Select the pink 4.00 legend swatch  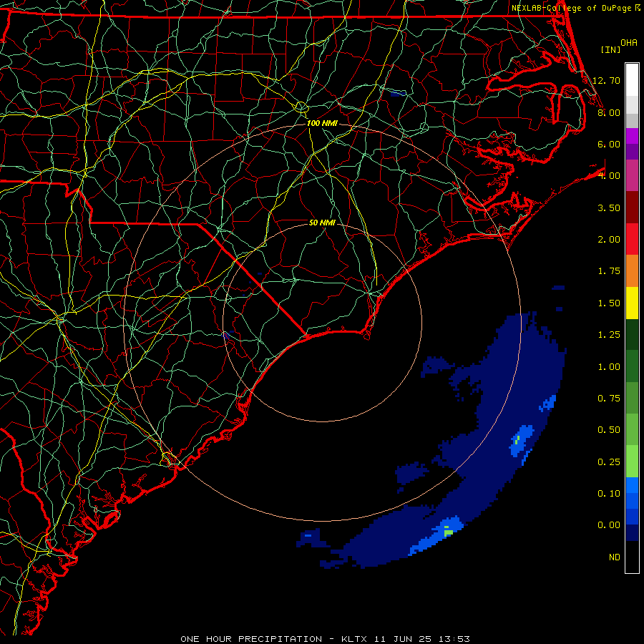pos(632,175)
